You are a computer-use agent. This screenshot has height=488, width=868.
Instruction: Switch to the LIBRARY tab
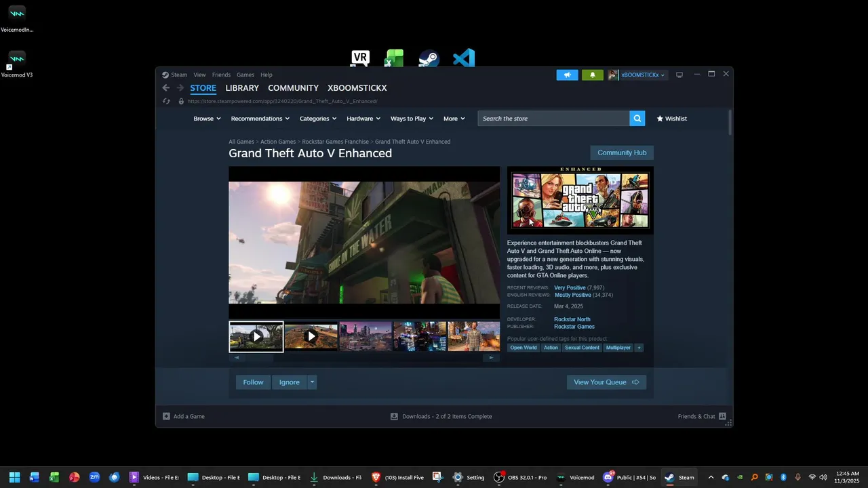pos(242,88)
